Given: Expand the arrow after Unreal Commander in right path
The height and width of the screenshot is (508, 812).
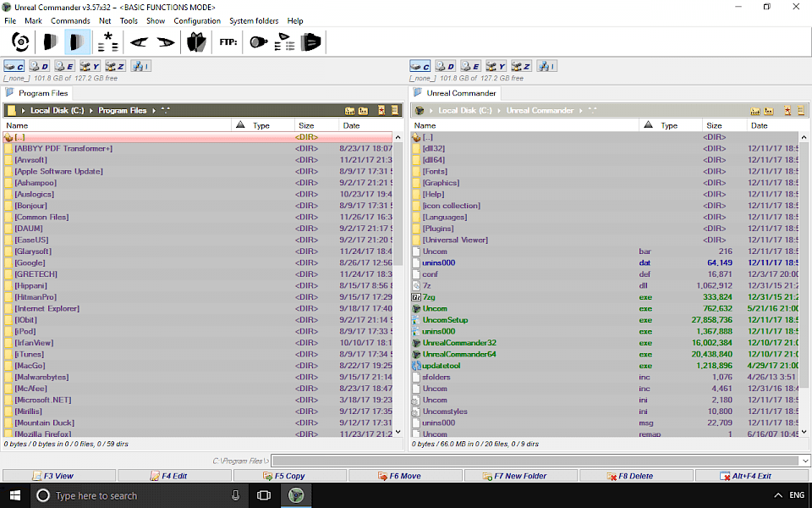Looking at the screenshot, I should click(x=580, y=111).
